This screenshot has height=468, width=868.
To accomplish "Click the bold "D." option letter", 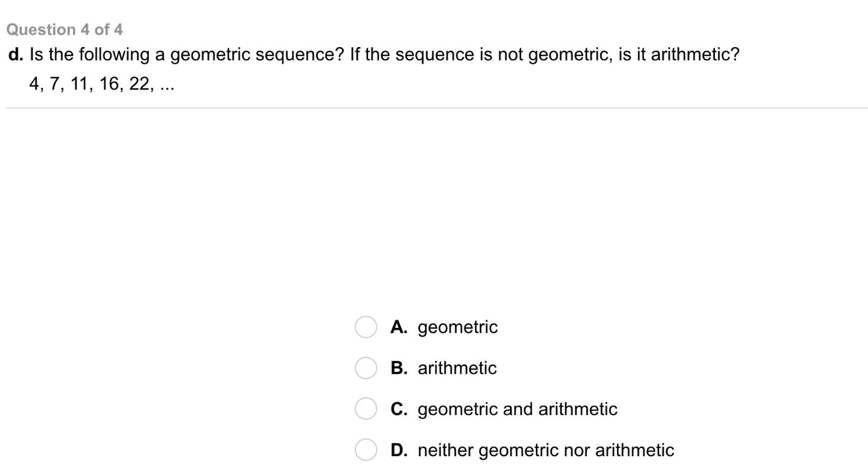I will [399, 450].
